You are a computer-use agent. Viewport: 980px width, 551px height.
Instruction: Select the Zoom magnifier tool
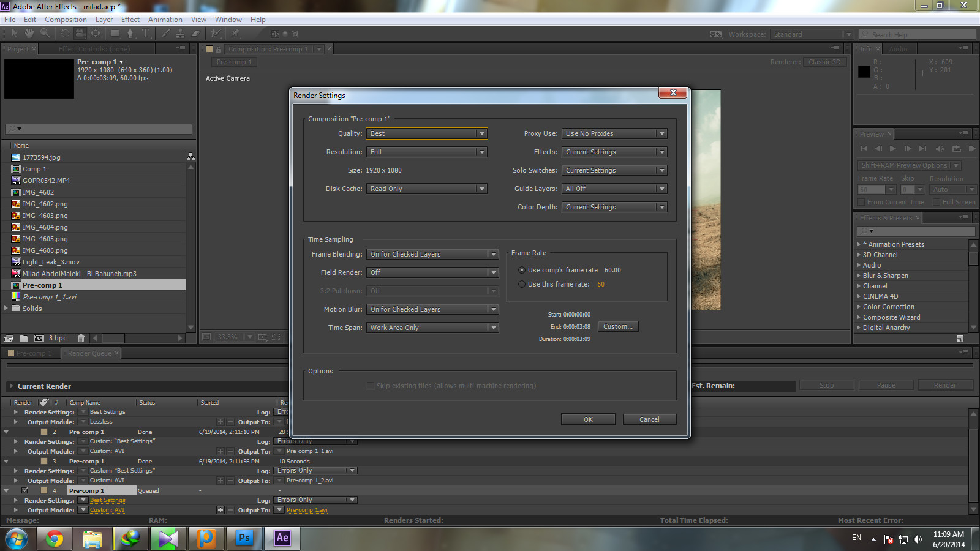click(x=45, y=33)
